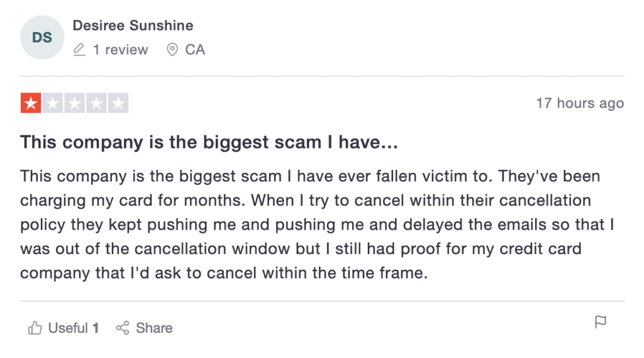This screenshot has width=644, height=358.
Task: Click the red first star
Action: click(31, 103)
